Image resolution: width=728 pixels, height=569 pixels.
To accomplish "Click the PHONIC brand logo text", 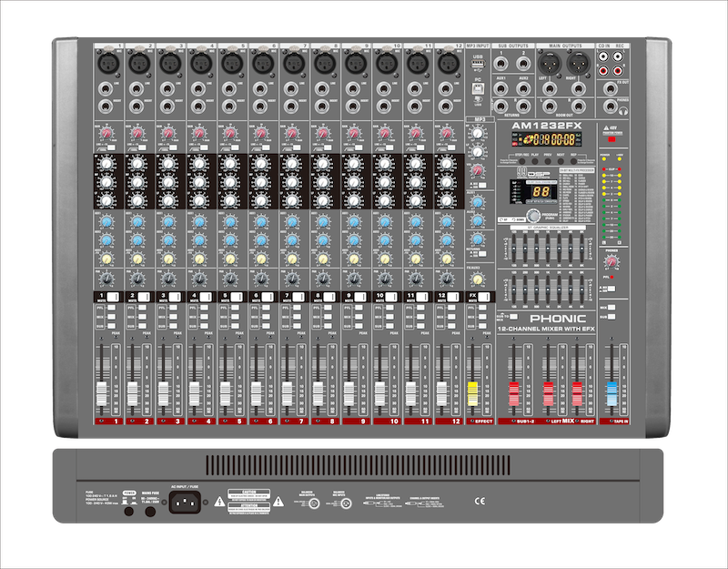I will (558, 319).
